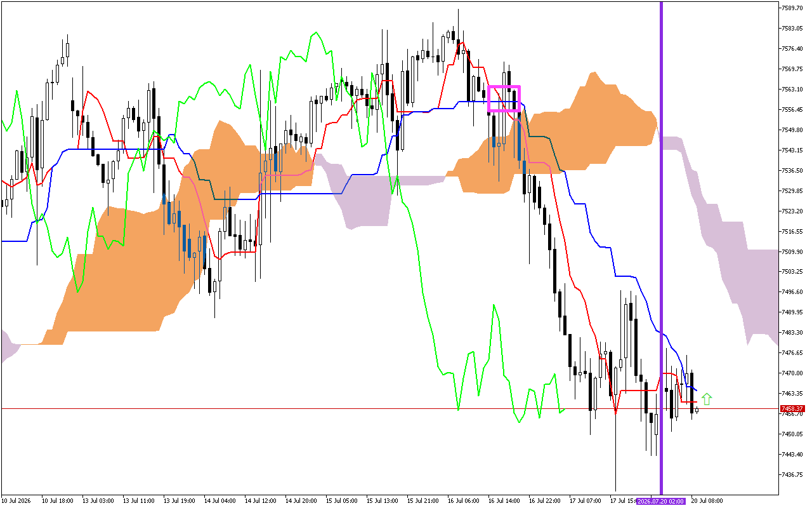Click the 7563.10 price scale label
Viewport: 812px width, 508px height.
(x=793, y=90)
